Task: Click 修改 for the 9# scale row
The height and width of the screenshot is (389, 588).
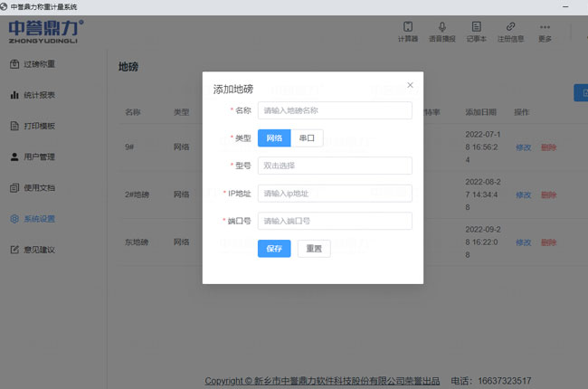Action: point(524,147)
